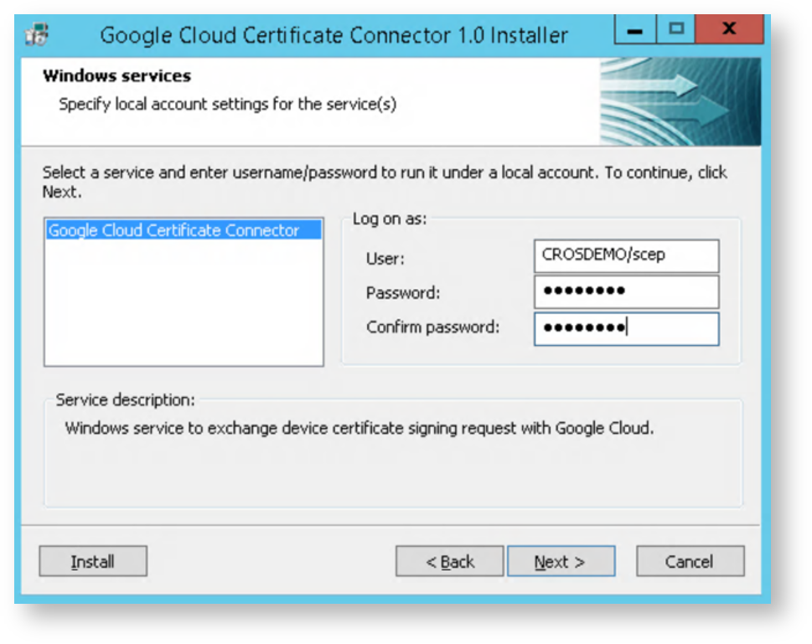Focus the Password field

click(x=625, y=291)
